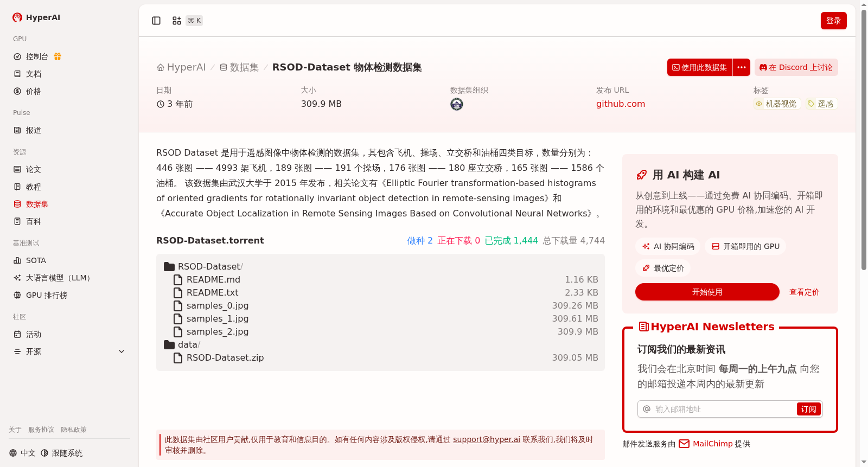Go to HyperAI breadcrumb home link

click(x=181, y=67)
